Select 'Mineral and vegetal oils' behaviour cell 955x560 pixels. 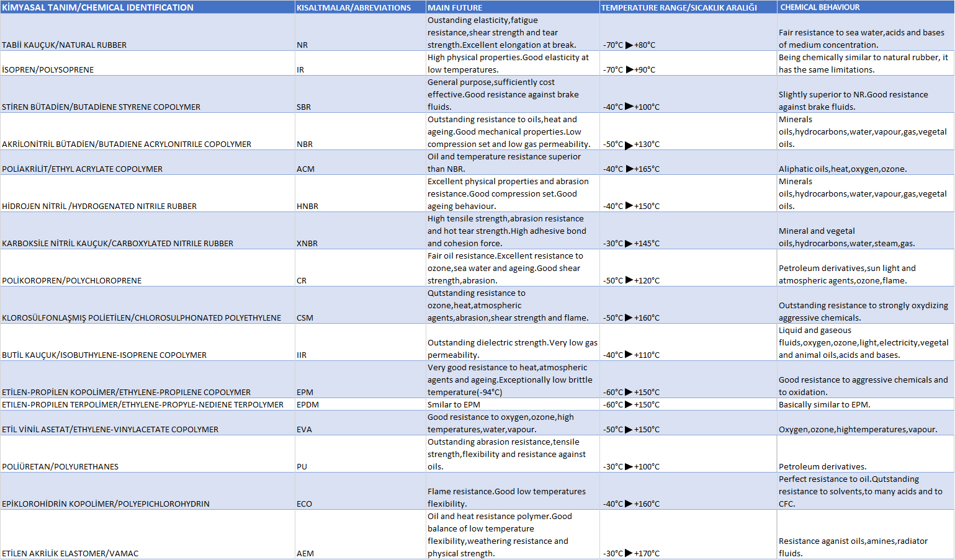(x=866, y=231)
